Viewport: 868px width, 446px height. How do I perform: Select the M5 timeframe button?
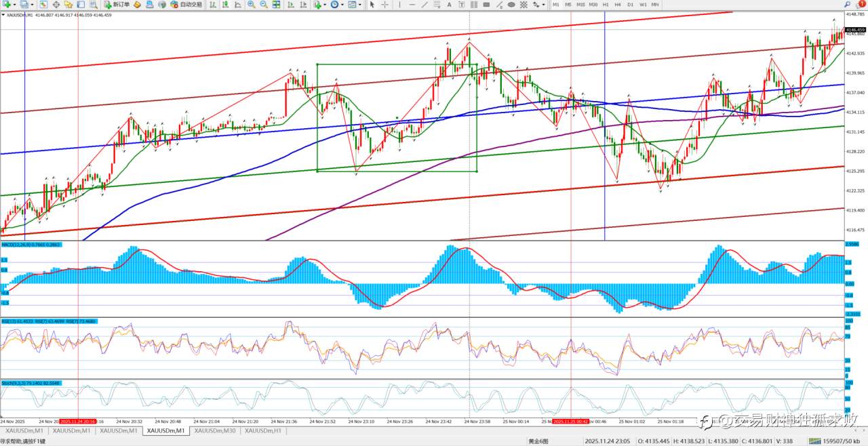point(568,4)
